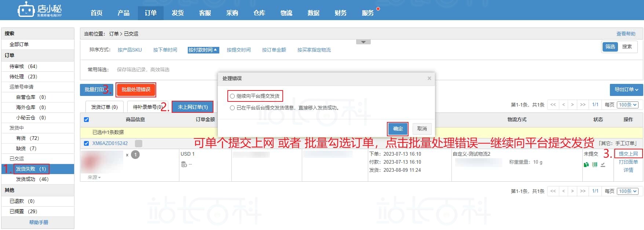Go to next page using the > arrow above table
The width and height of the screenshot is (644, 230).
point(572,105)
